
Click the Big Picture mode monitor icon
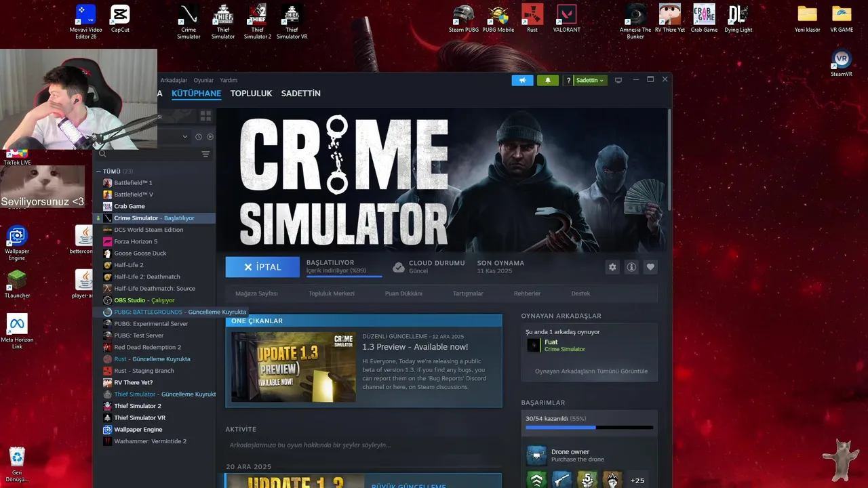[618, 80]
